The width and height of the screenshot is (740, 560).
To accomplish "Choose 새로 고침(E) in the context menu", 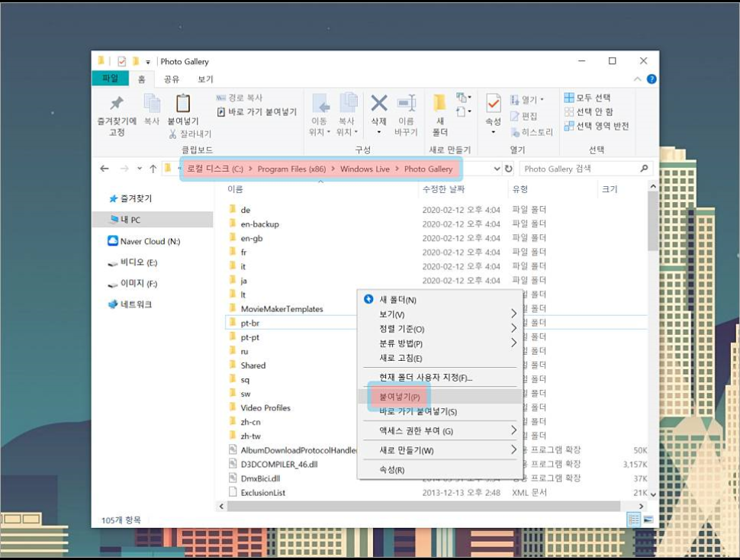I will click(440, 358).
